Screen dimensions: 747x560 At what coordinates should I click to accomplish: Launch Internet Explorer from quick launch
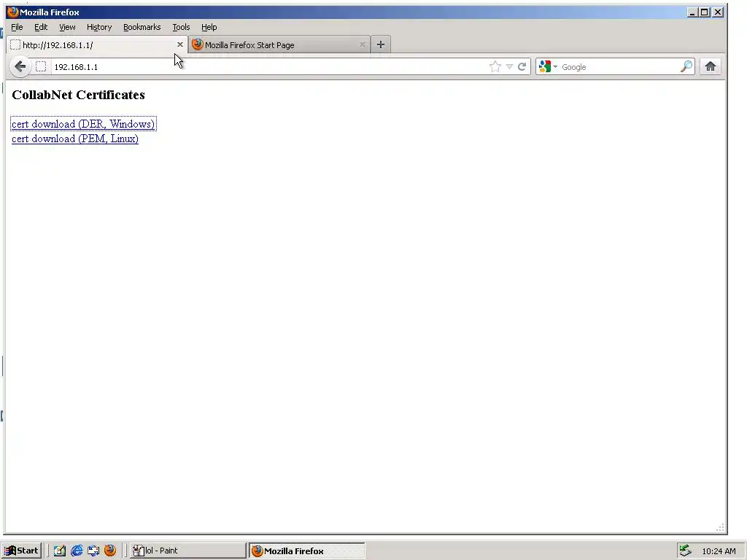pyautogui.click(x=76, y=551)
